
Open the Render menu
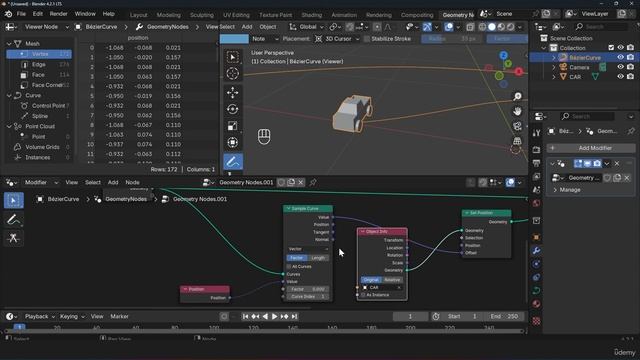coord(58,14)
